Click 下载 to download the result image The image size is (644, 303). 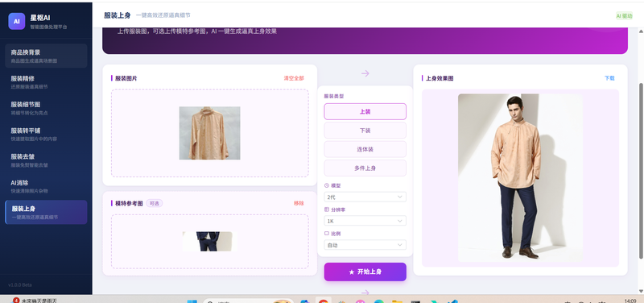pos(609,78)
